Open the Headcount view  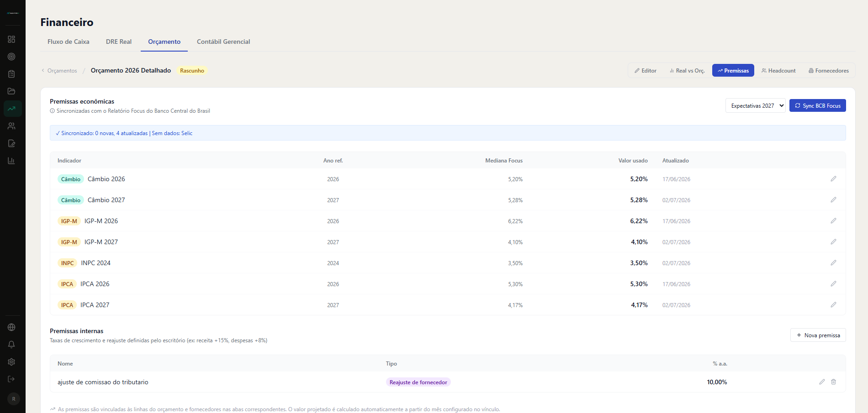point(778,71)
